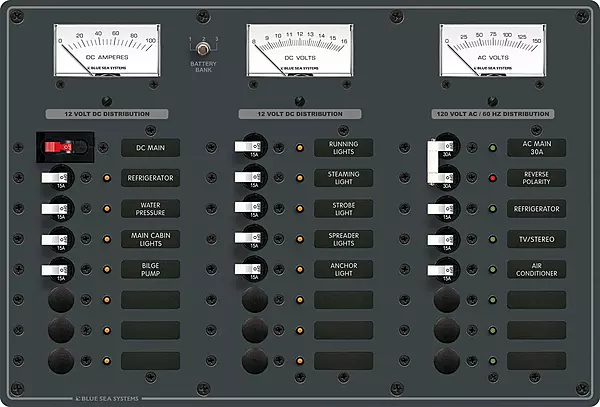Click the red Reverse Polarity indicator LED
The width and height of the screenshot is (600, 407).
coord(493,179)
